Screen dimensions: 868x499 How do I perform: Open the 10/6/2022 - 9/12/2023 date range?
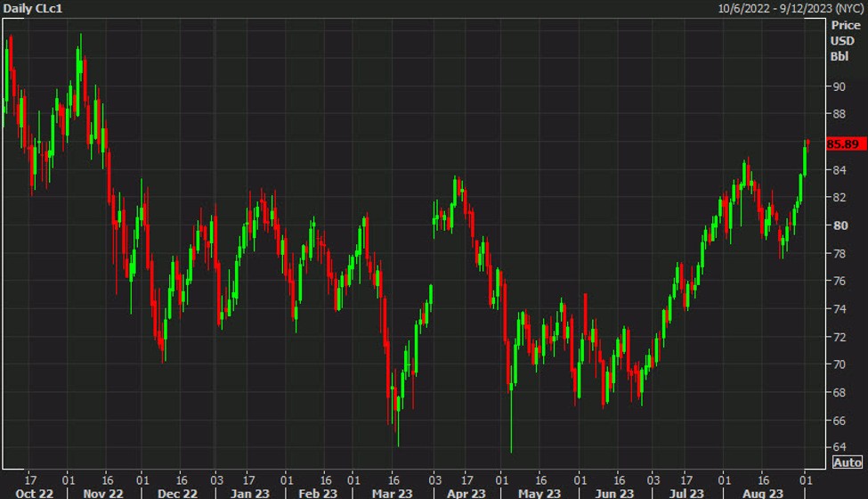pyautogui.click(x=791, y=8)
